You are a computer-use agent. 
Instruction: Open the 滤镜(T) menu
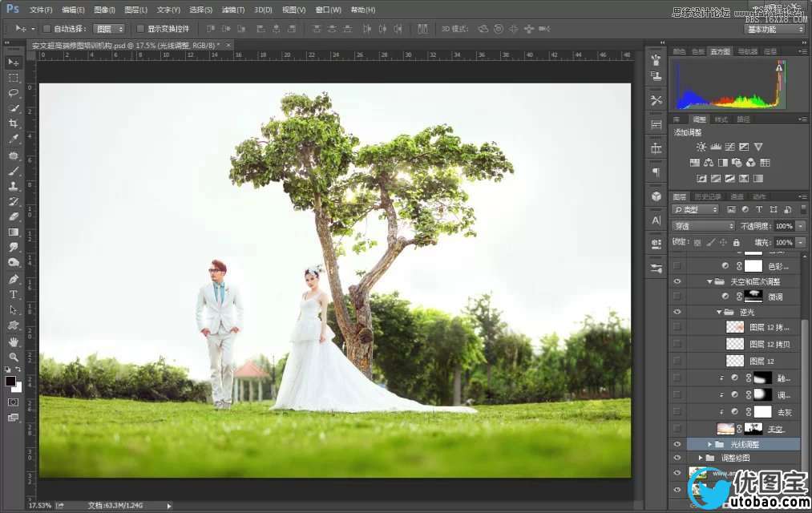[x=233, y=10]
